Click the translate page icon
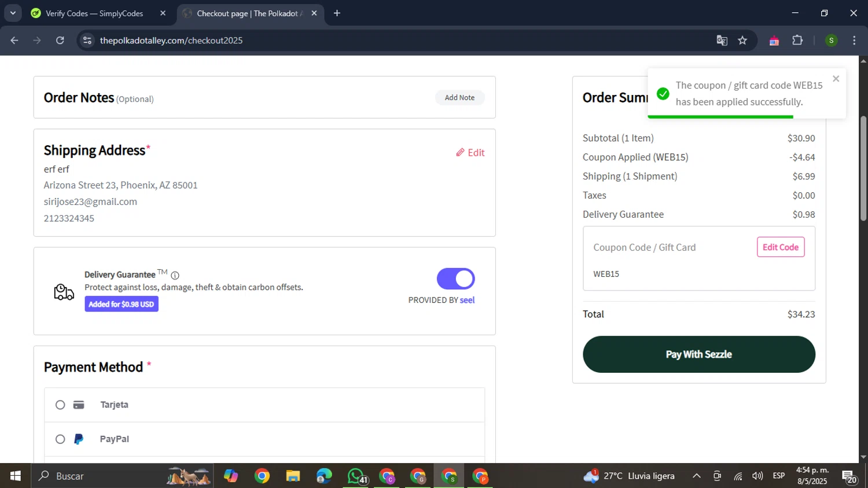 tap(722, 41)
